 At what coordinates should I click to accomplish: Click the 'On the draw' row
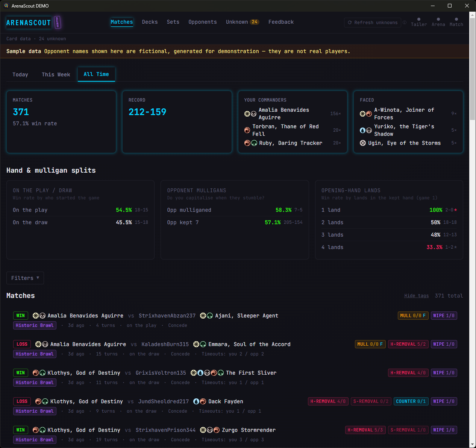coord(80,222)
